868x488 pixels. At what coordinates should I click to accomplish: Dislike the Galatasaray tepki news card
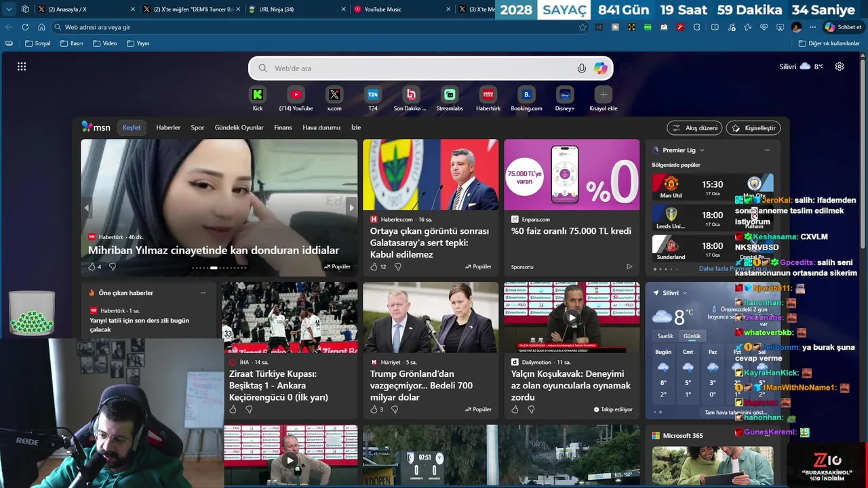click(398, 266)
